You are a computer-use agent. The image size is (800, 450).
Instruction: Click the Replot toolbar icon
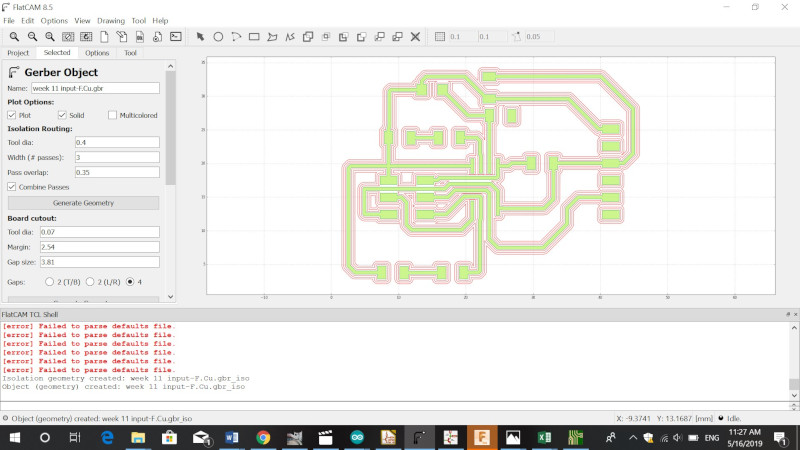[x=86, y=37]
